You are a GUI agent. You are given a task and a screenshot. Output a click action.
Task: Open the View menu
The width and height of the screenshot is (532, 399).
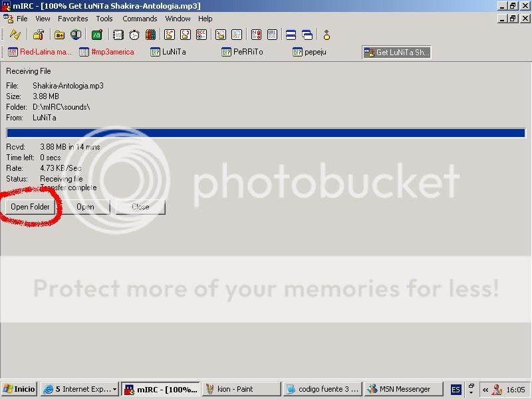point(43,19)
